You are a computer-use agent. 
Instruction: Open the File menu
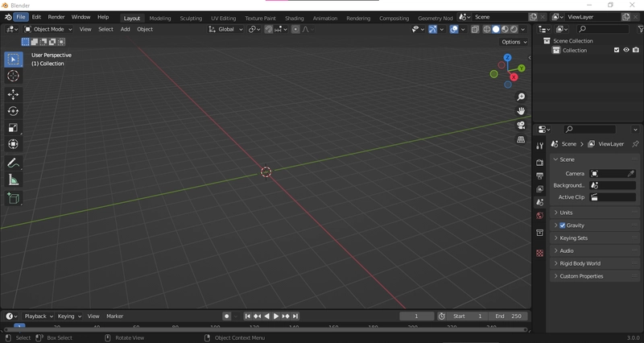pyautogui.click(x=21, y=17)
